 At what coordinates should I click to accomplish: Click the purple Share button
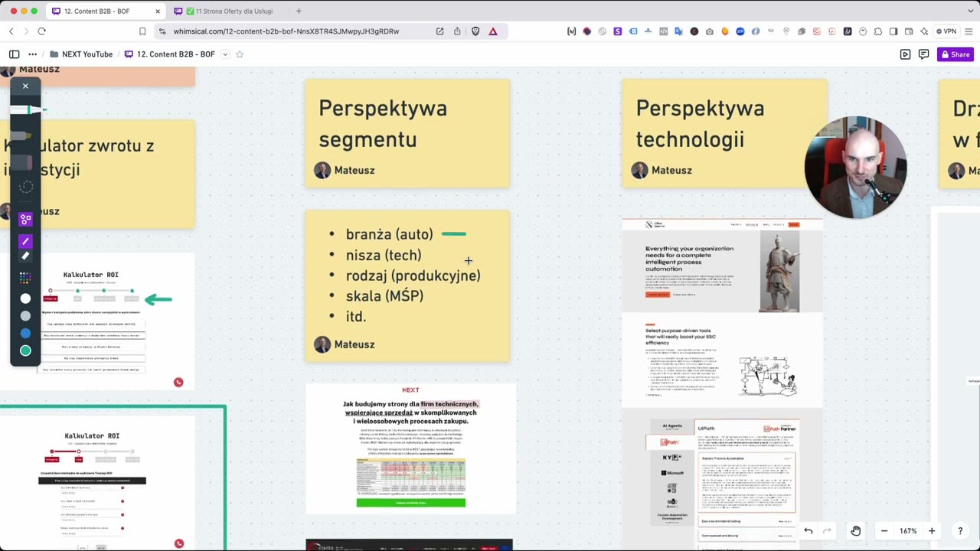pos(955,54)
